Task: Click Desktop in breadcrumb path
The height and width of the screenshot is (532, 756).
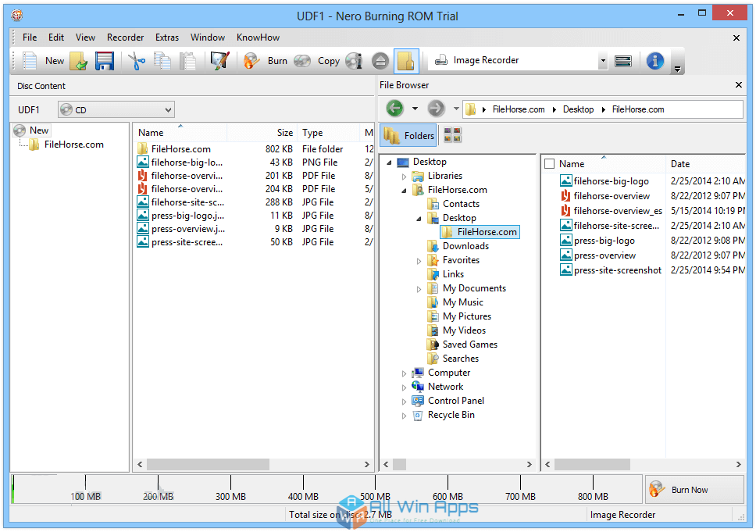Action: (x=578, y=109)
